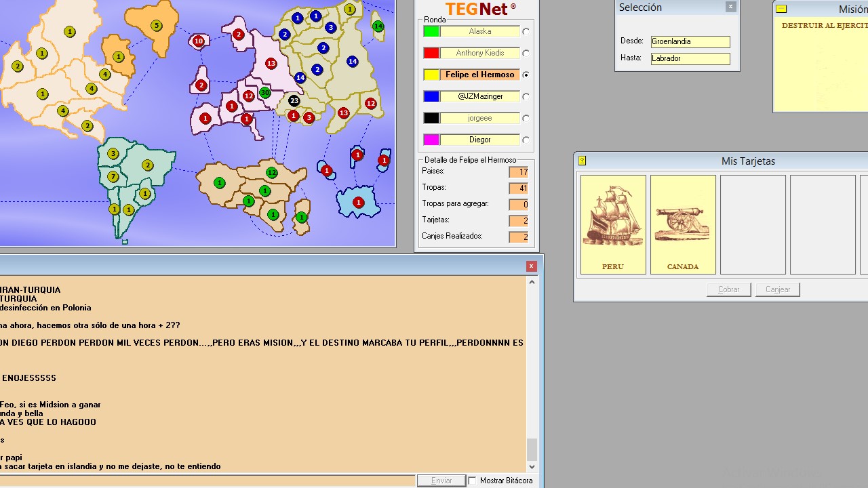This screenshot has height=488, width=868.
Task: Select the green army token showing 30
Action: pos(265,93)
